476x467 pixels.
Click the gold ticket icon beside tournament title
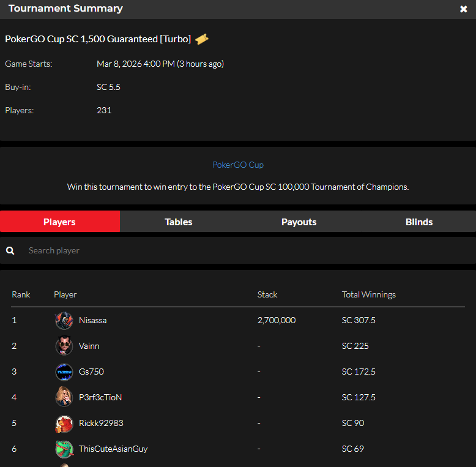coord(202,39)
